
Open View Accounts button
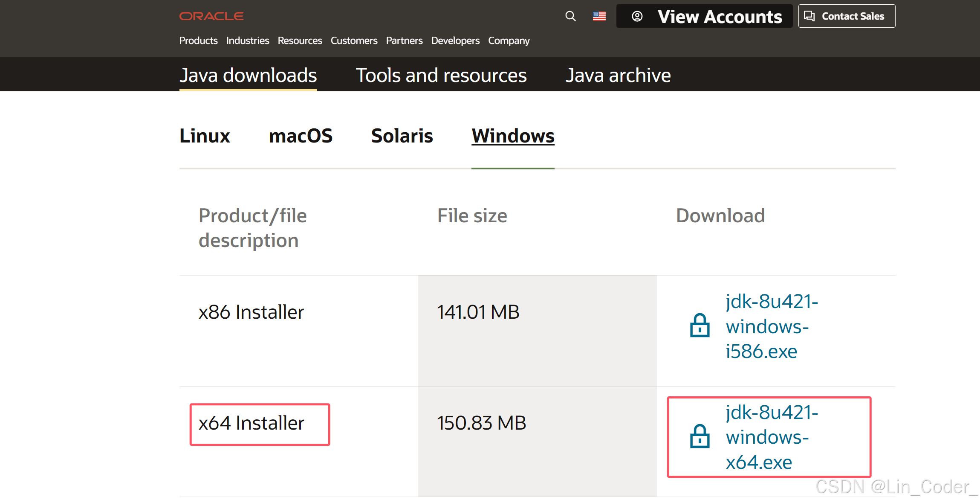704,16
